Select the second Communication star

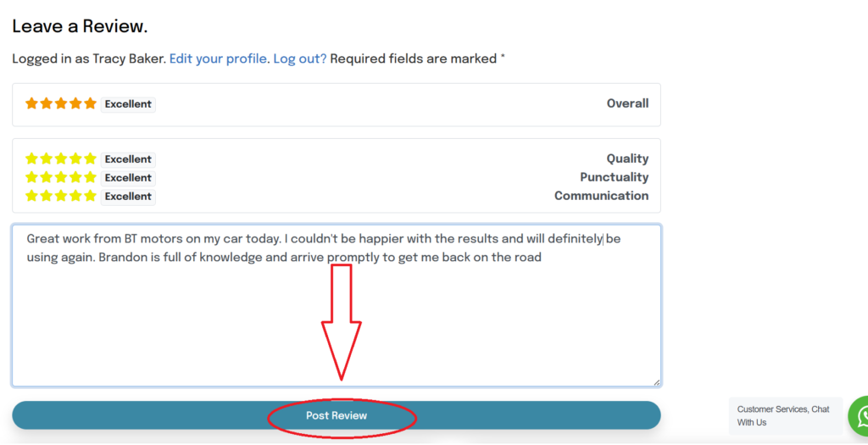(47, 196)
